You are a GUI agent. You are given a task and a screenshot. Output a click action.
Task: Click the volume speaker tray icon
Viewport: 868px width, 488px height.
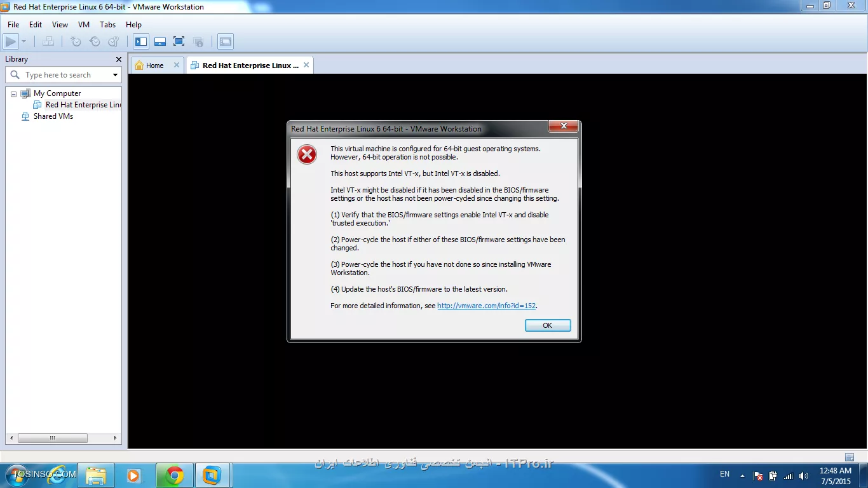coord(804,476)
